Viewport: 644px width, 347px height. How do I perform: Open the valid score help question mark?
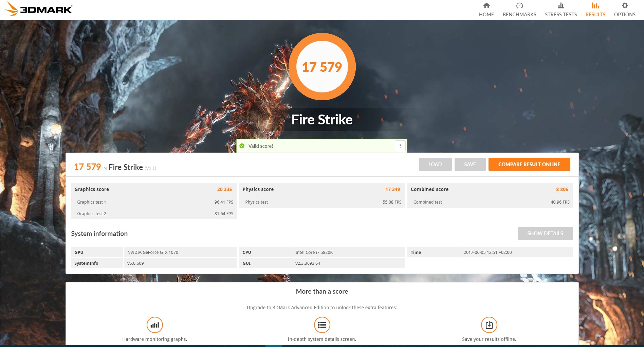pyautogui.click(x=400, y=146)
